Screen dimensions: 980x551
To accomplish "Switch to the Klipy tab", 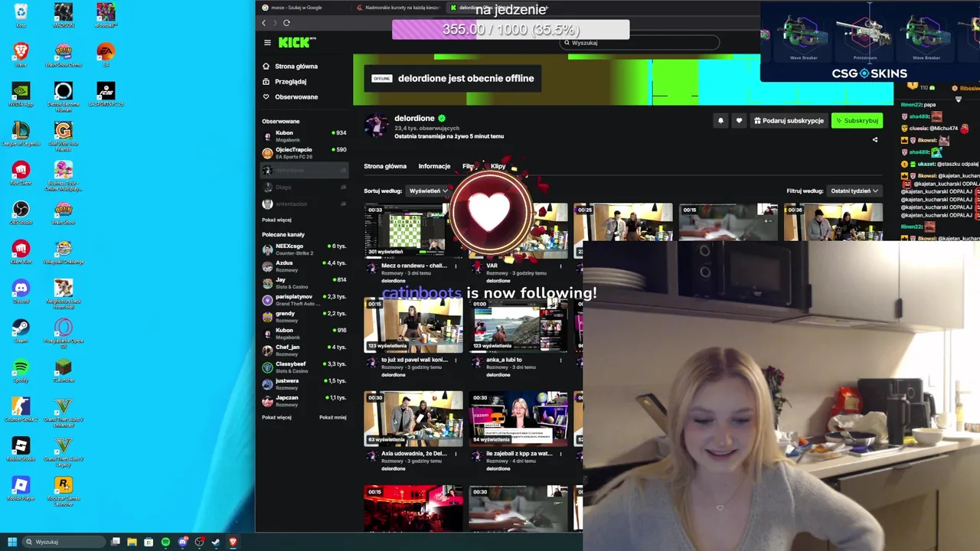I will (x=498, y=166).
